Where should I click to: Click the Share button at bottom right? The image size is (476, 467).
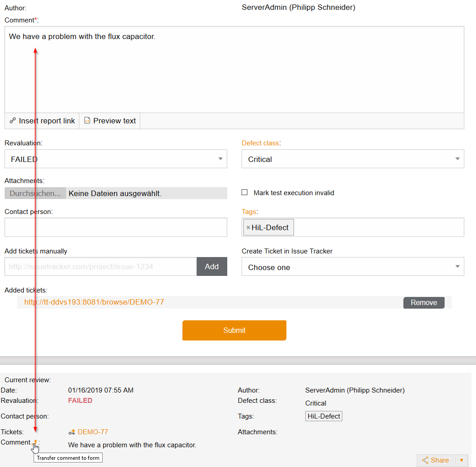click(x=435, y=460)
